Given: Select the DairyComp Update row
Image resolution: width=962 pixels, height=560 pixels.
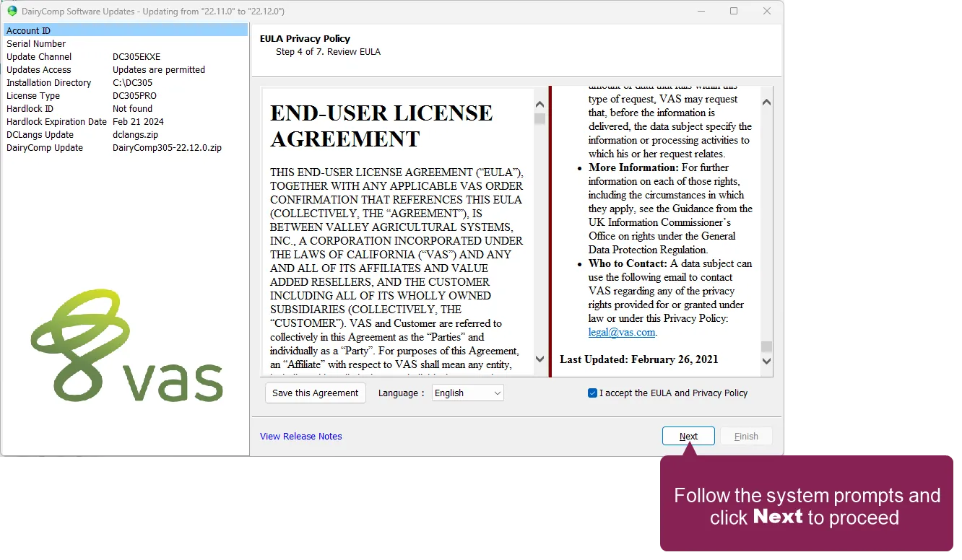Looking at the screenshot, I should click(126, 148).
